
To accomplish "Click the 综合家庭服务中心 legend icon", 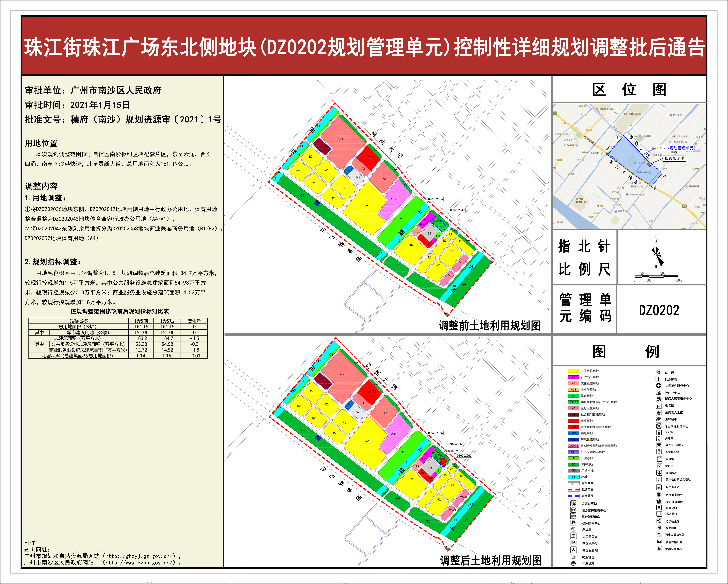I will tap(659, 426).
